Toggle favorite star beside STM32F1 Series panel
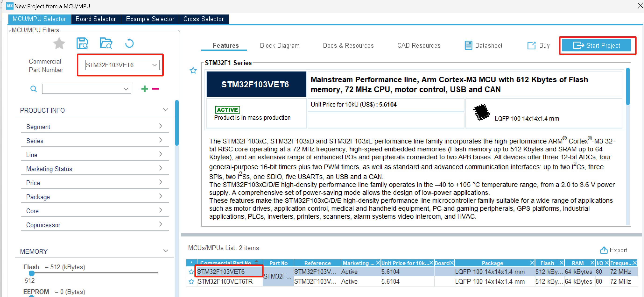644x297 pixels. pos(193,71)
